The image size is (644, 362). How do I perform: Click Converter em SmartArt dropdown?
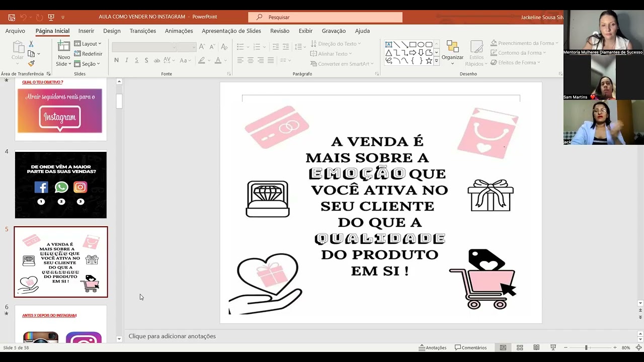[342, 64]
